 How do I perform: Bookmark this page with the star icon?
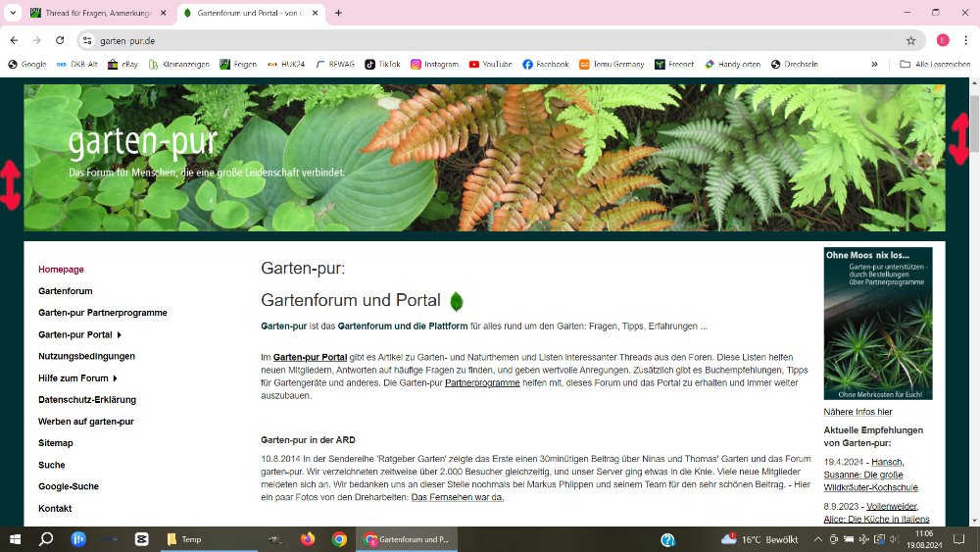pyautogui.click(x=910, y=40)
